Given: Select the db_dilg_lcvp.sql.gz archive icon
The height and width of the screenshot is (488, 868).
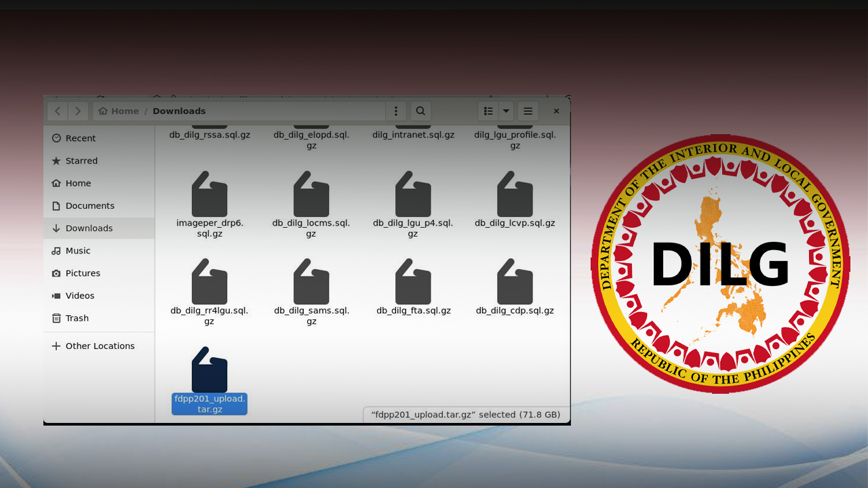Looking at the screenshot, I should (515, 194).
